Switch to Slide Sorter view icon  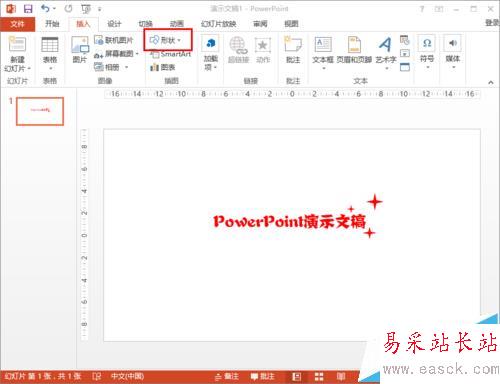click(x=319, y=377)
